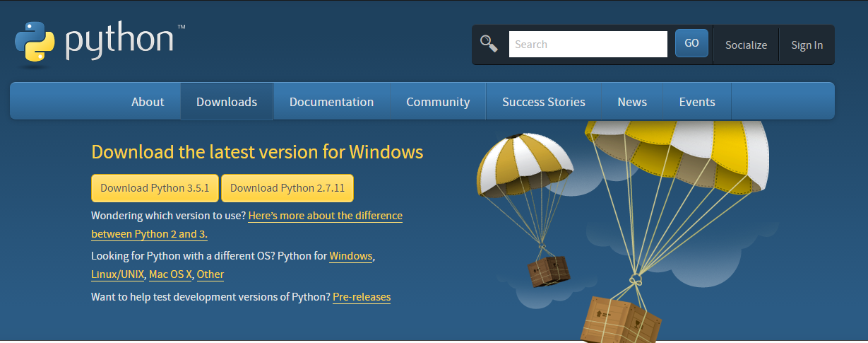Screen dimensions: 868x343
Task: Click the GO search button
Action: pyautogui.click(x=691, y=43)
